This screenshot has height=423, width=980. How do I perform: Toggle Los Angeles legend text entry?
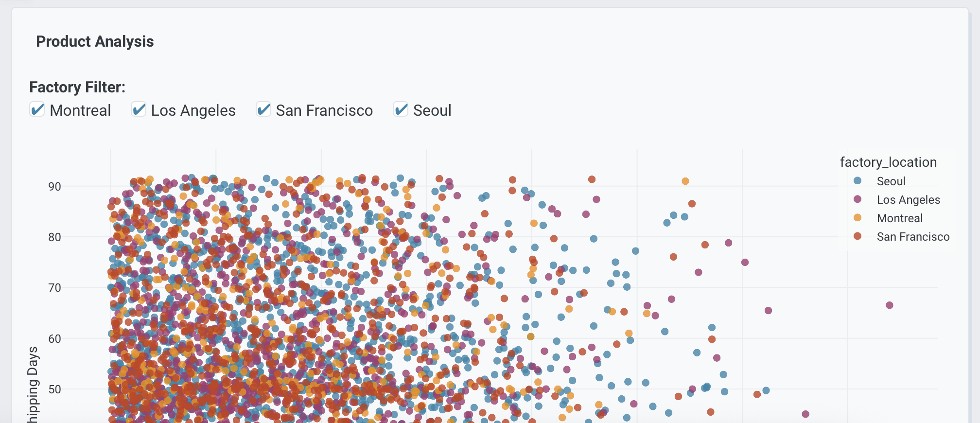point(908,200)
